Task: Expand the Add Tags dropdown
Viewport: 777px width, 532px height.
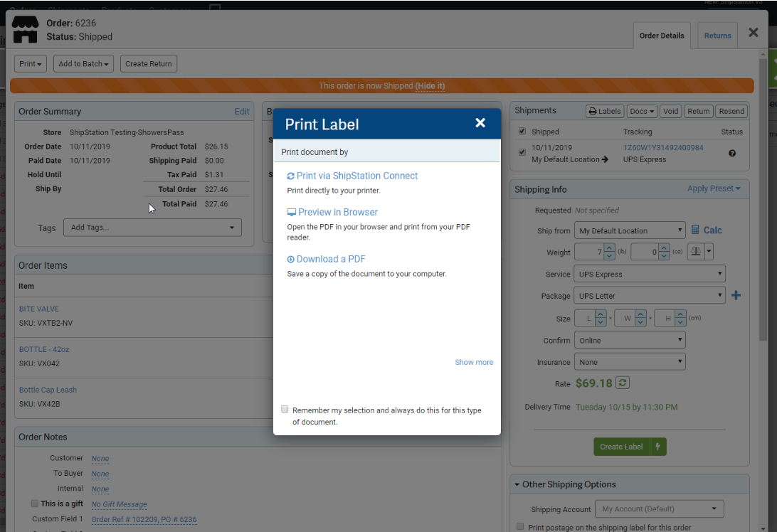Action: pos(152,228)
